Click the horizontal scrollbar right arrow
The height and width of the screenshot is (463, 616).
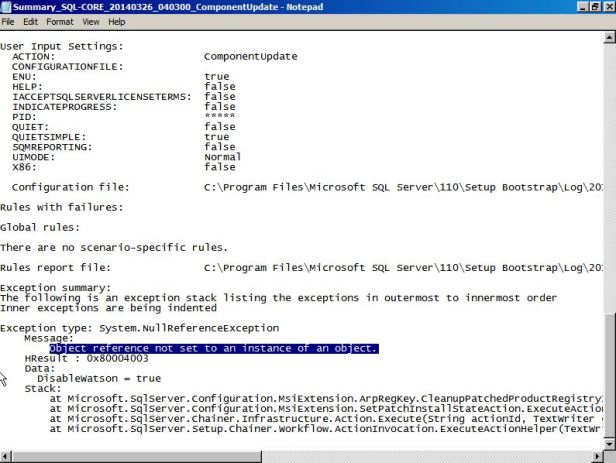[598, 457]
